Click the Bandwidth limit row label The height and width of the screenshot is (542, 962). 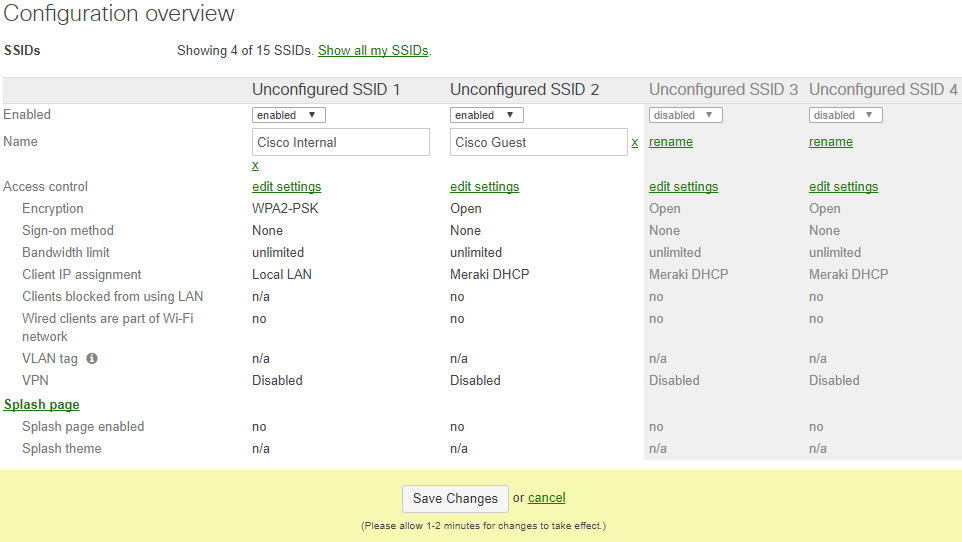point(66,252)
